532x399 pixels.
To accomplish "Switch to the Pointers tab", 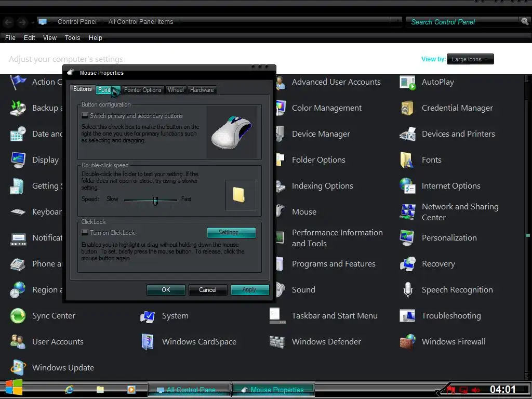I will pos(108,90).
